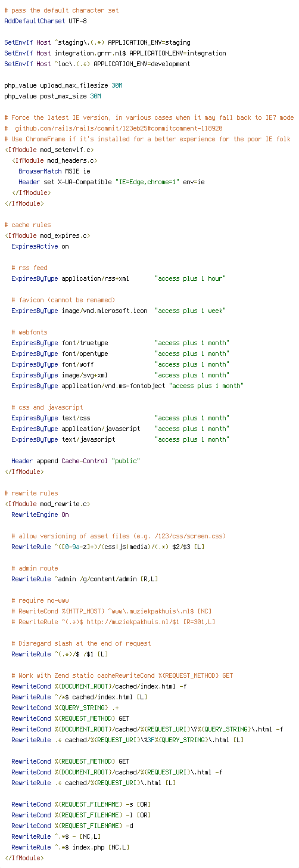Click the image/vnd.microsoft.icon expiry line
This screenshot has width=299, height=868.
(119, 311)
